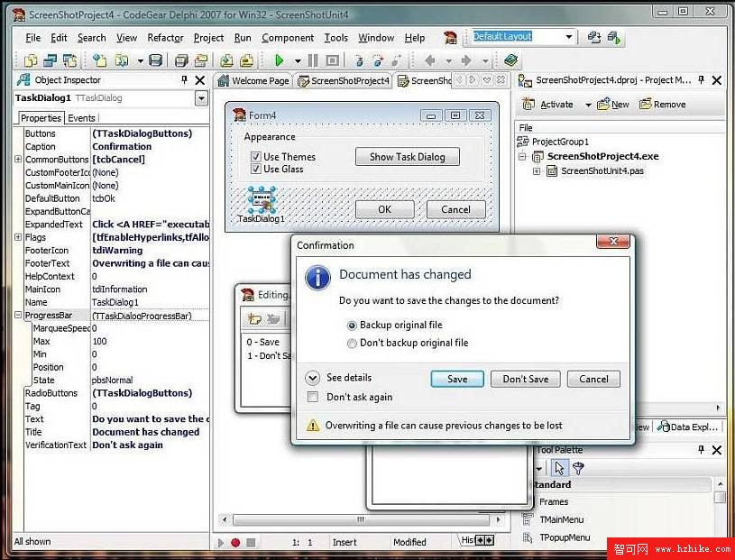Open the Refactor menu
This screenshot has width=735, height=560.
[x=165, y=38]
